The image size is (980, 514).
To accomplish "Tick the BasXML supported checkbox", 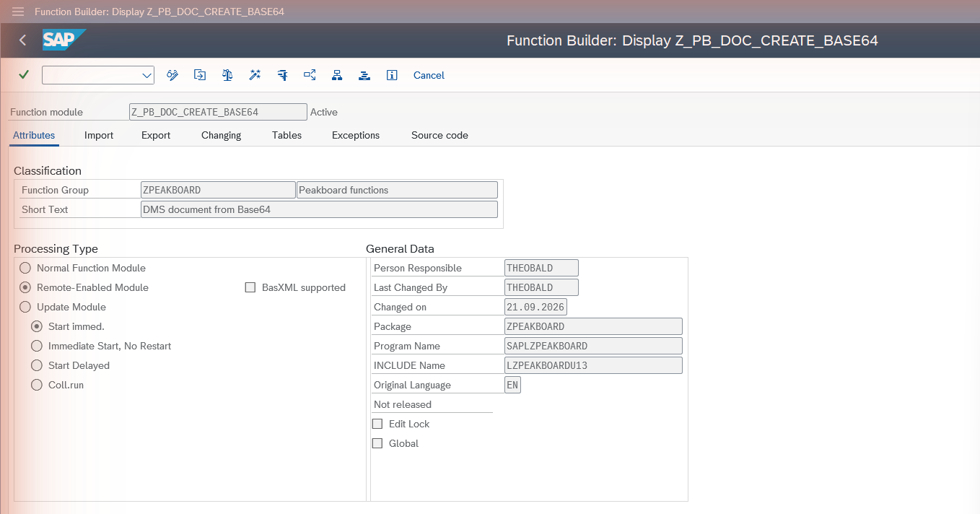I will coord(250,287).
